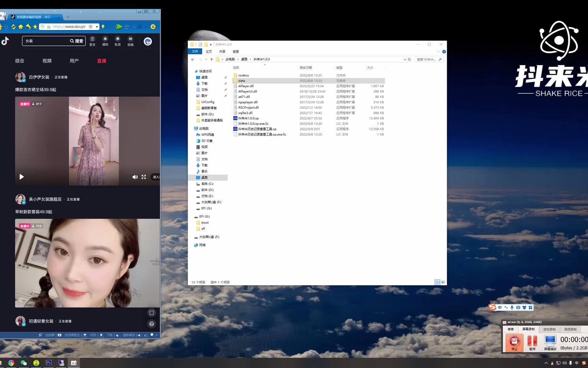Click the Sogou IME microphone icon
This screenshot has width=588, height=368.
512,307
